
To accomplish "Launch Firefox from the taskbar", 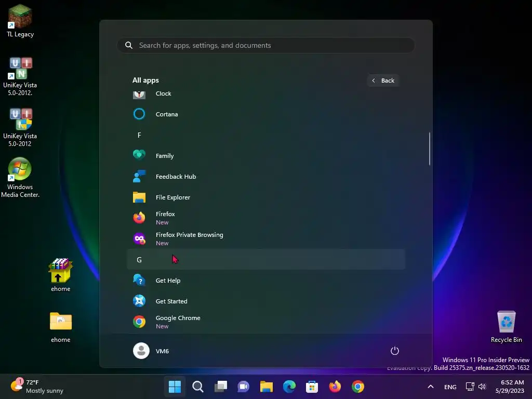I will [335, 387].
